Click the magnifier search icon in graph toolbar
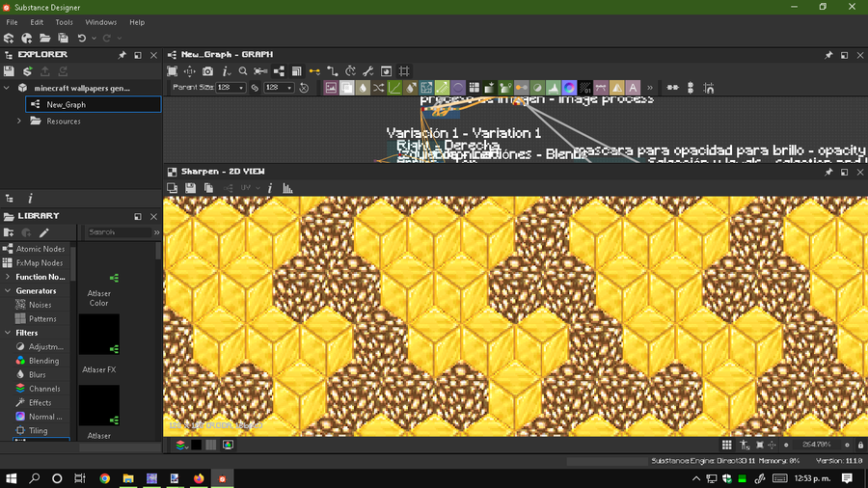 click(243, 71)
